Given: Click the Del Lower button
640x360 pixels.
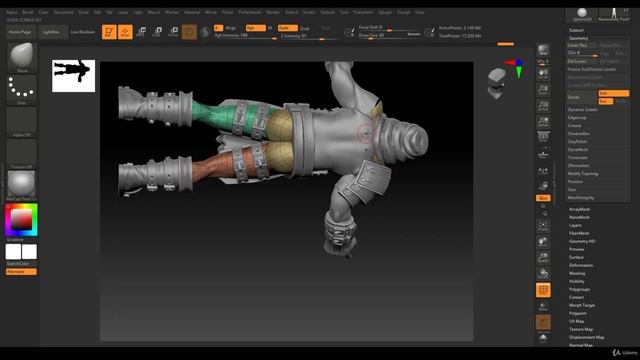Looking at the screenshot, I should pos(582,61).
